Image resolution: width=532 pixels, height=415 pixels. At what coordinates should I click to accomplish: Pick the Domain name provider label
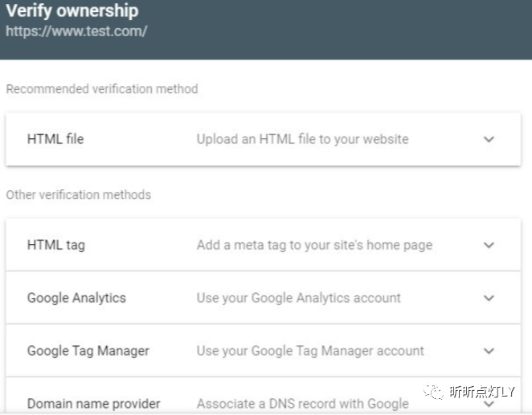93,404
